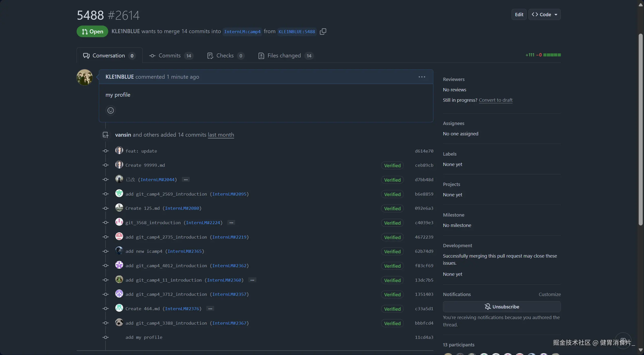
Task: Click the Verified badge on commit ceb89cb
Action: pyautogui.click(x=392, y=165)
